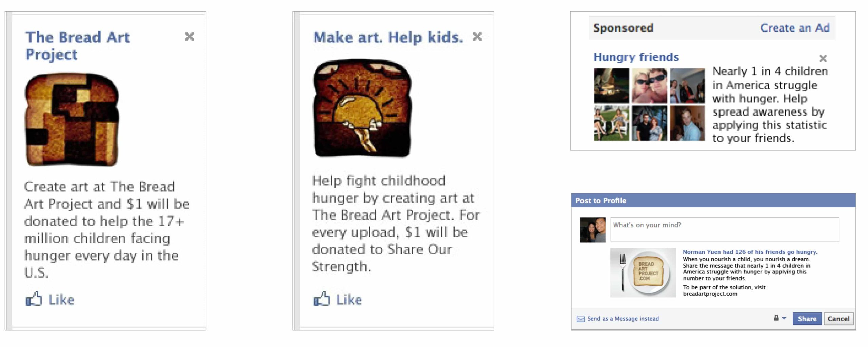
Task: Hide the Hungry friends sponsored ad
Action: pyautogui.click(x=823, y=59)
